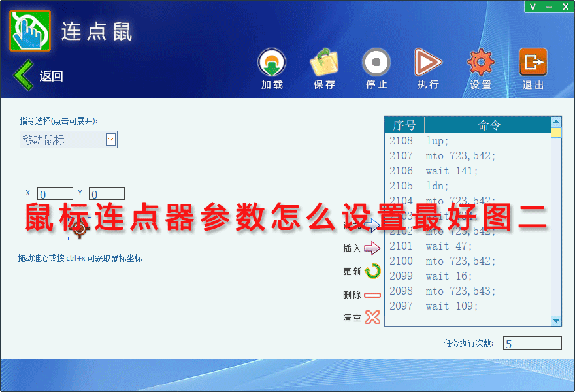
Task: Click the crosshair target icon
Action: point(80,229)
